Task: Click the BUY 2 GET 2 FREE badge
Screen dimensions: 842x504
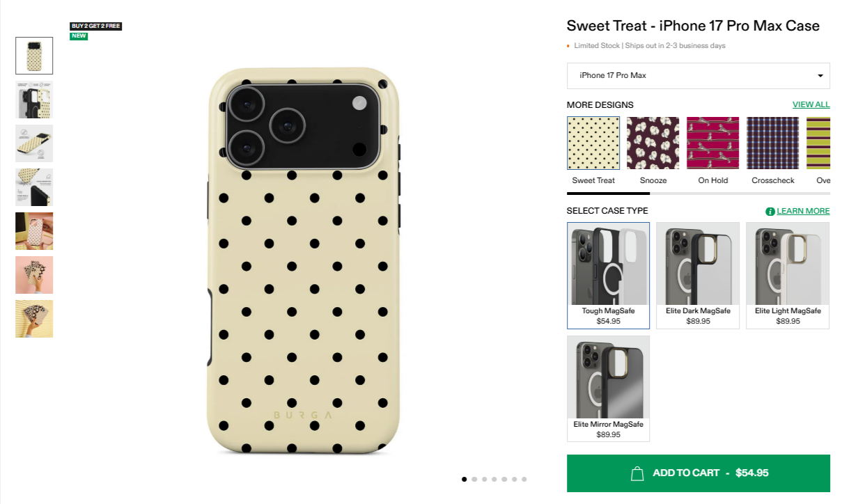Action: click(x=95, y=26)
